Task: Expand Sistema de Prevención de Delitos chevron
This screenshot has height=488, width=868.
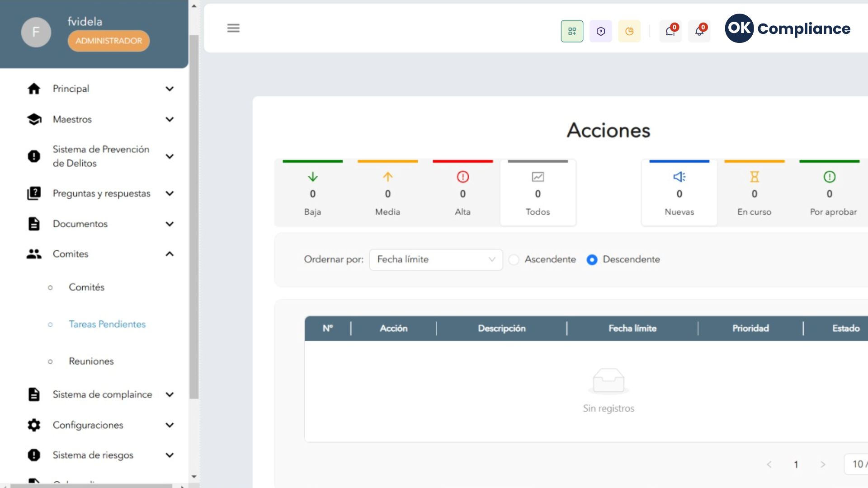Action: [170, 156]
